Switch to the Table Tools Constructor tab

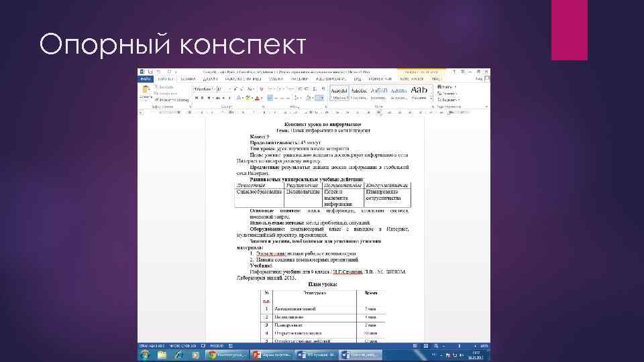point(411,79)
